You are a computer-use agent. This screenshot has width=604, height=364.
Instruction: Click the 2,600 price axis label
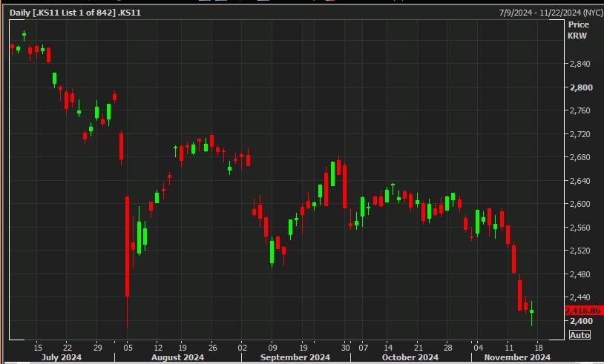[580, 204]
